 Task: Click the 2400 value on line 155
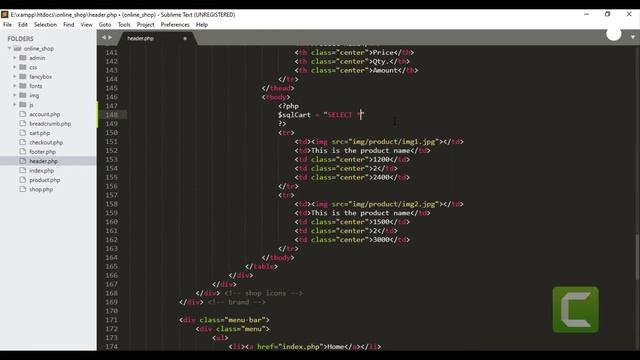coord(381,178)
